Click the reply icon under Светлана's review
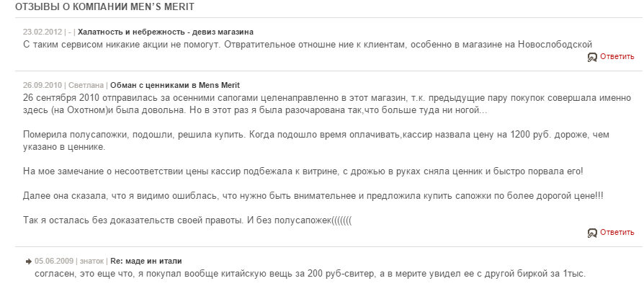The height and width of the screenshot is (286, 644). [592, 233]
